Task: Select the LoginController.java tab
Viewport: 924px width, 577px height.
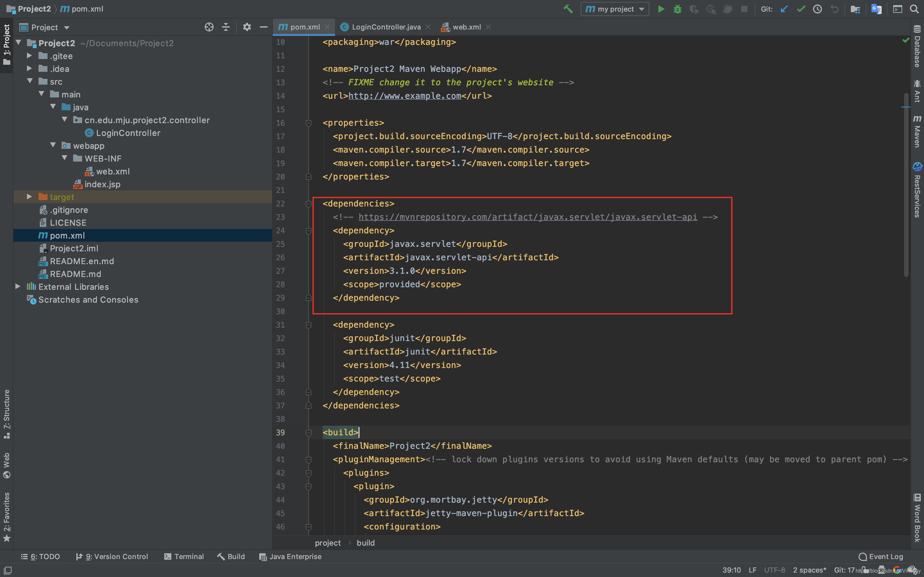Action: [385, 27]
